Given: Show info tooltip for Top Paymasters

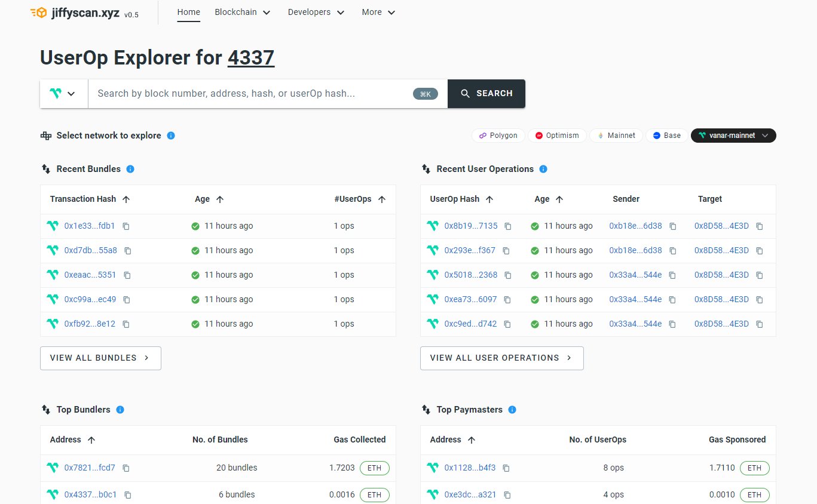Looking at the screenshot, I should [x=512, y=410].
